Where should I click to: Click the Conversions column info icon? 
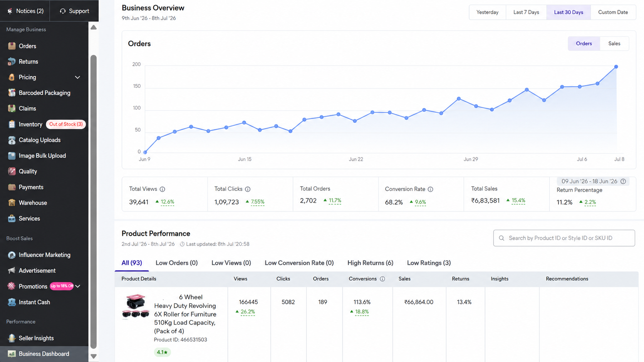(x=382, y=279)
